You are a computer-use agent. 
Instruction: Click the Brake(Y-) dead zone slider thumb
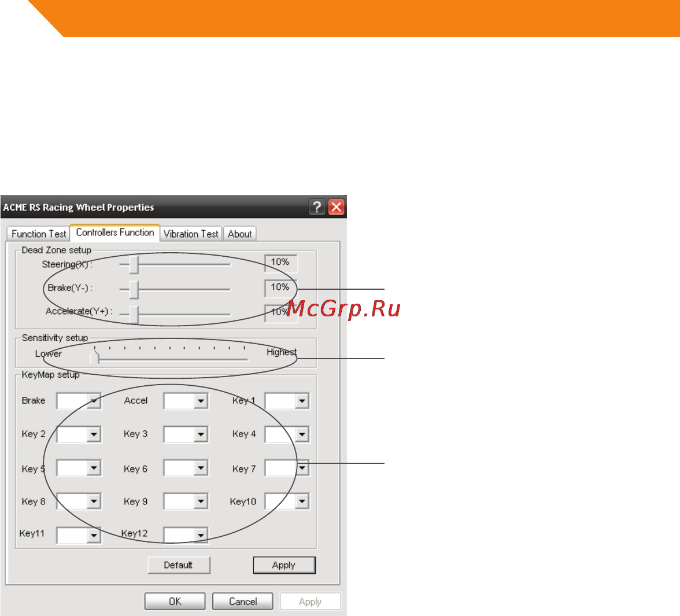point(134,289)
